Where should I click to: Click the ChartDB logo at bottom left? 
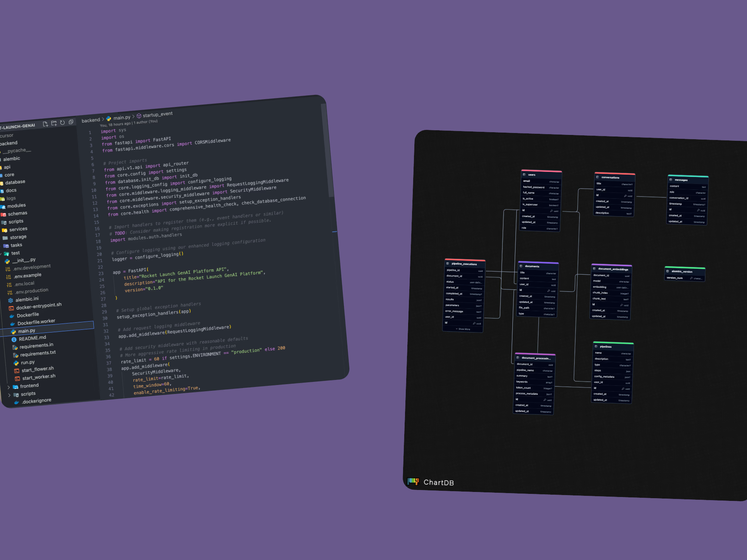(x=413, y=482)
